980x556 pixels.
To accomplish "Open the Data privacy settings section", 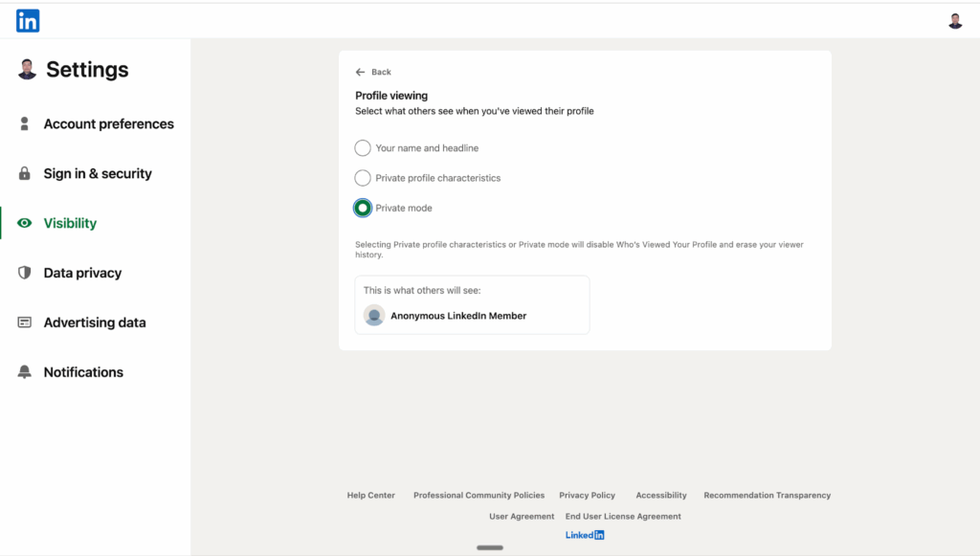I will [82, 273].
